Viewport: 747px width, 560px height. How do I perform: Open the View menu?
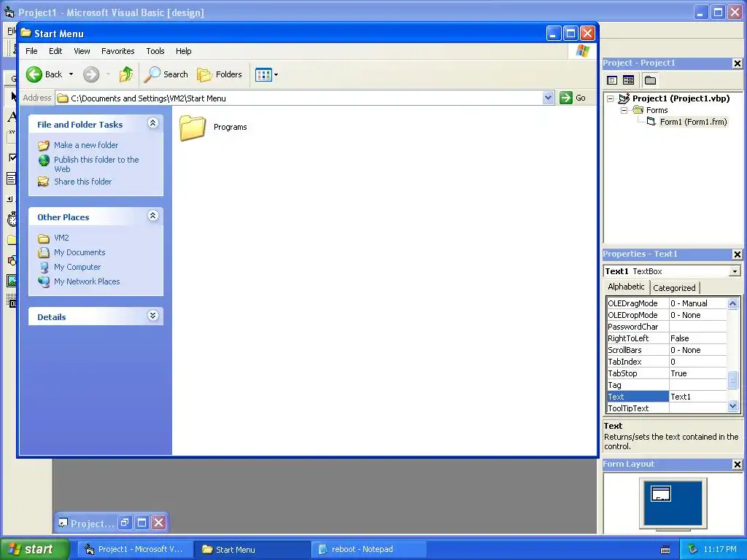[82, 51]
